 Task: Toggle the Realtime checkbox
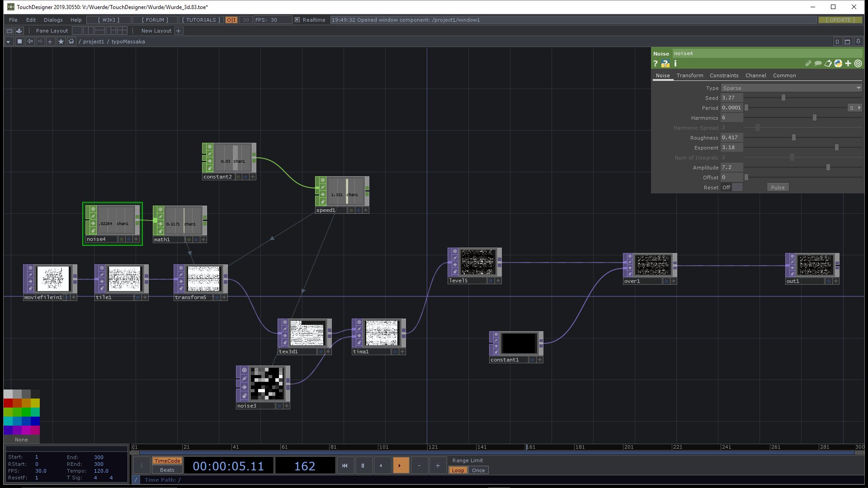[297, 20]
